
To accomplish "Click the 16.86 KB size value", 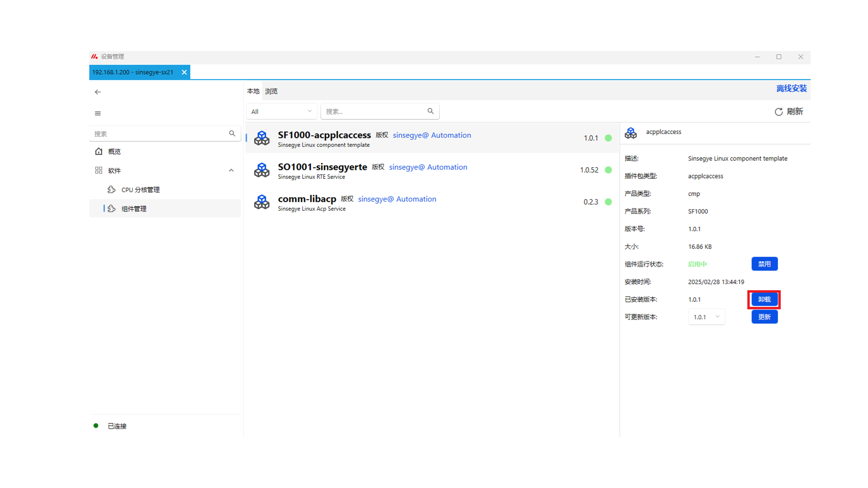I will 700,247.
